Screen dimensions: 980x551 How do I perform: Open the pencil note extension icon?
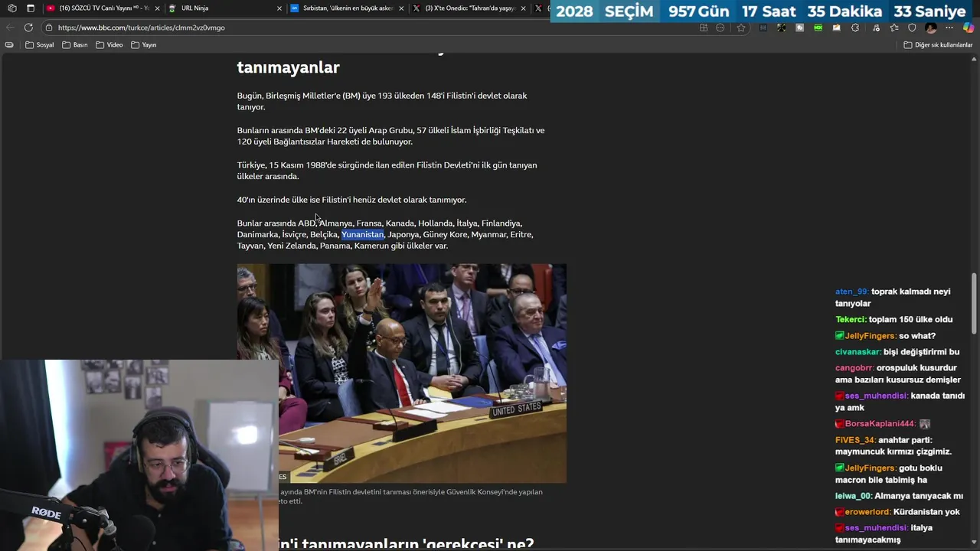tap(837, 28)
